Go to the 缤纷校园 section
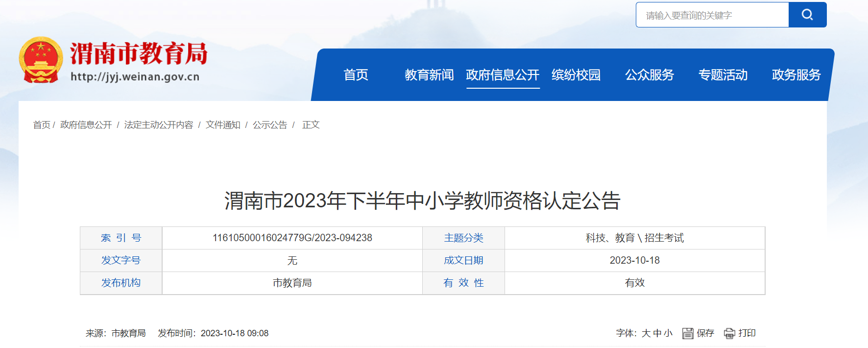The height and width of the screenshot is (348, 868). click(x=576, y=75)
